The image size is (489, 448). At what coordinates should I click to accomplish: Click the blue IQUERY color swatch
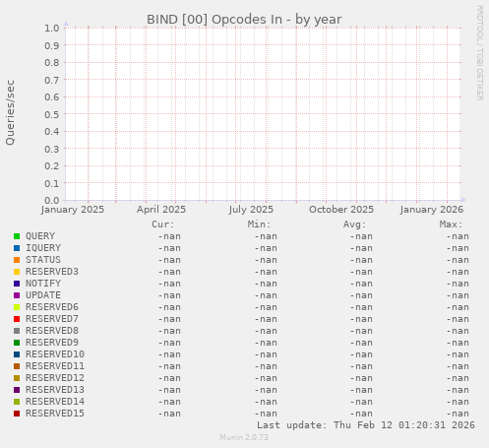pyautogui.click(x=17, y=248)
